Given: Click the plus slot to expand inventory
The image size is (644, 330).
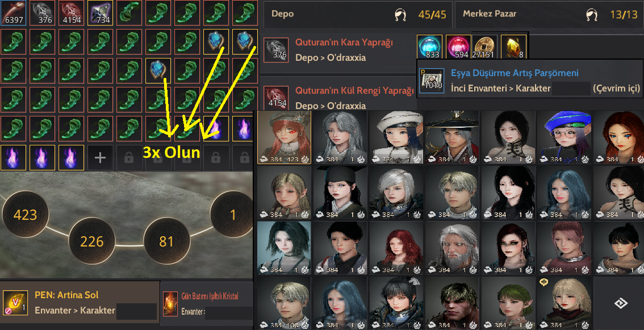Looking at the screenshot, I should 100,157.
